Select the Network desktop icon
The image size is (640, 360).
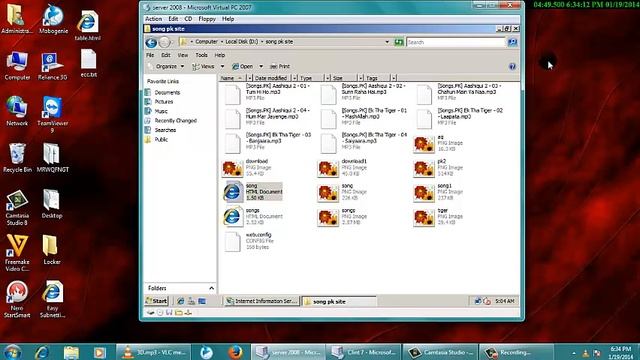click(x=17, y=111)
